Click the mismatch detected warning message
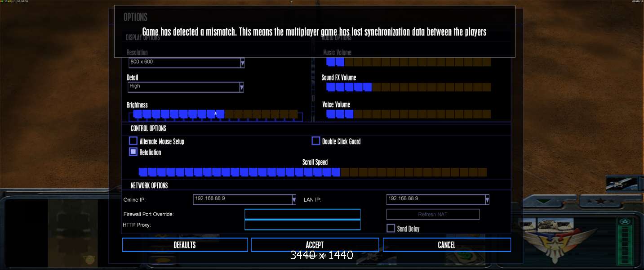 tap(315, 32)
